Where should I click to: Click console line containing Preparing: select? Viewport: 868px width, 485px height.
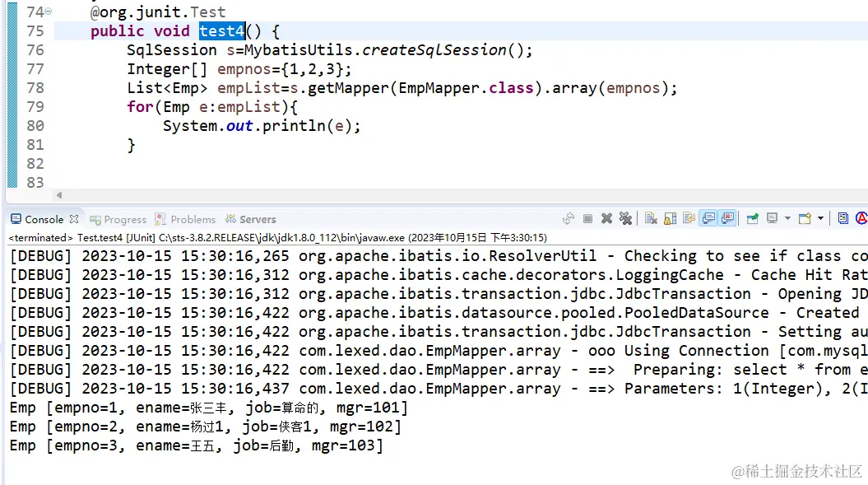439,370
